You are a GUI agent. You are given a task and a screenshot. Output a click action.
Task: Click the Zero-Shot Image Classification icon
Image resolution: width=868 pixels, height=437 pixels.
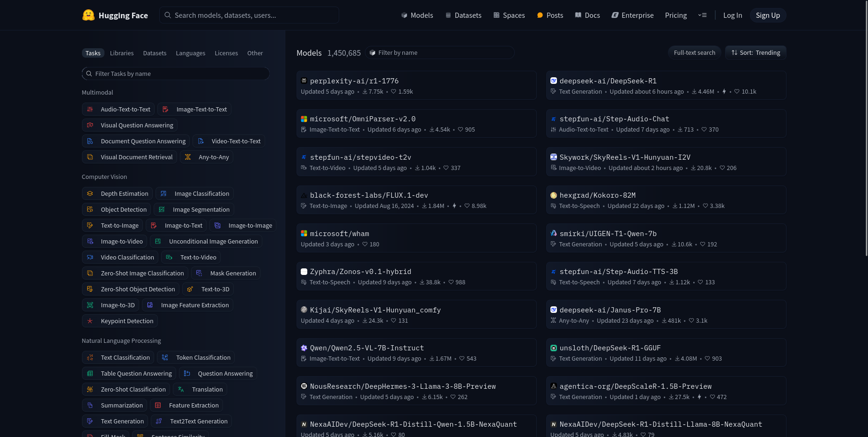(x=90, y=273)
